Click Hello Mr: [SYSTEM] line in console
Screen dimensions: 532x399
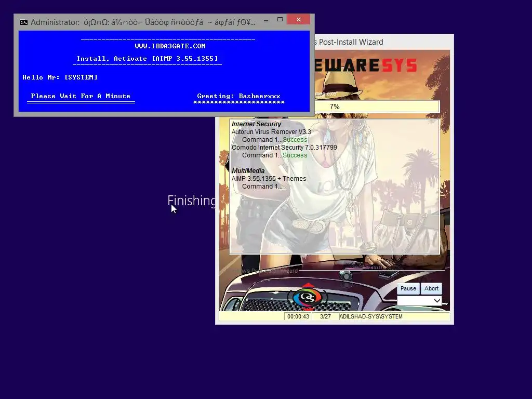click(60, 77)
